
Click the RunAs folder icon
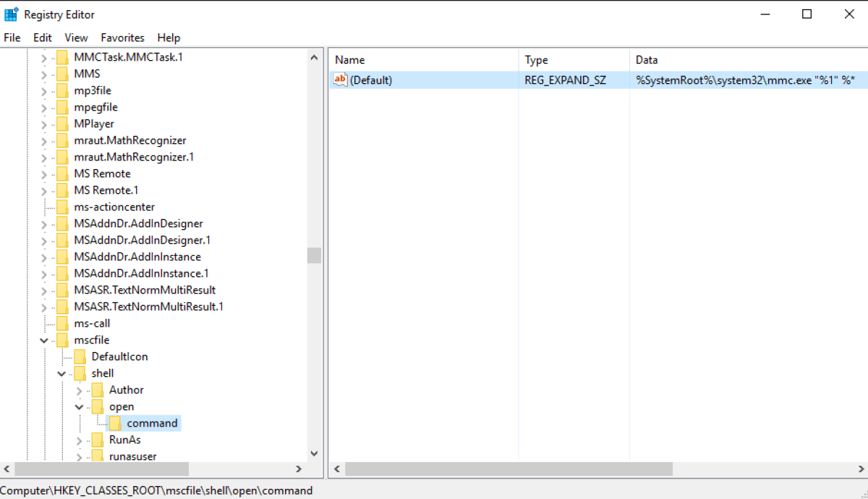click(98, 440)
